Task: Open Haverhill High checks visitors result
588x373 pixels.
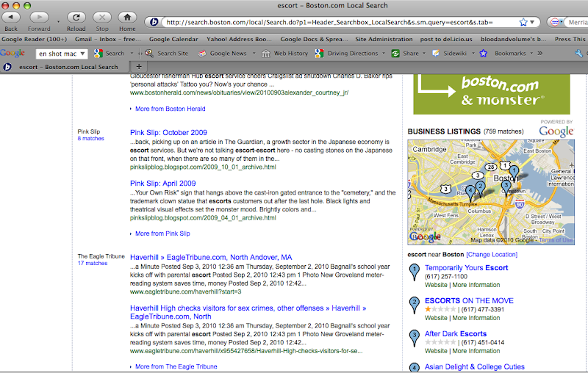Action: tap(248, 312)
